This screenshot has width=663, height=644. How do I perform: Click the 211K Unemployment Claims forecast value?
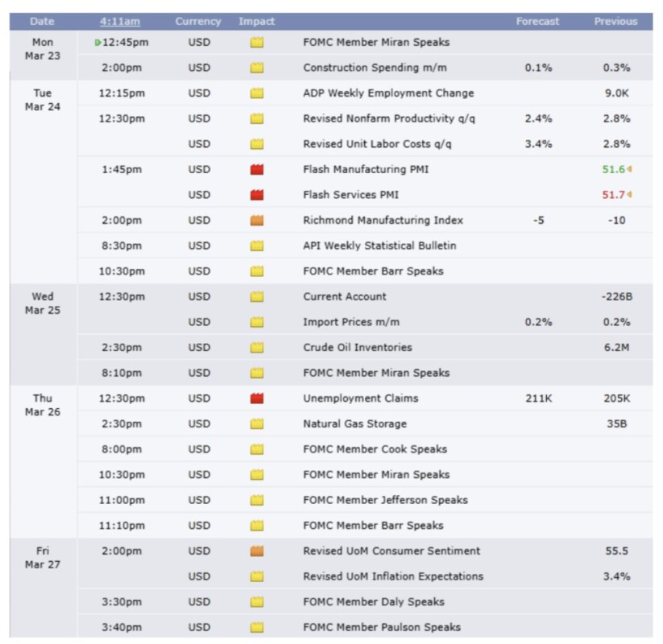pos(537,398)
